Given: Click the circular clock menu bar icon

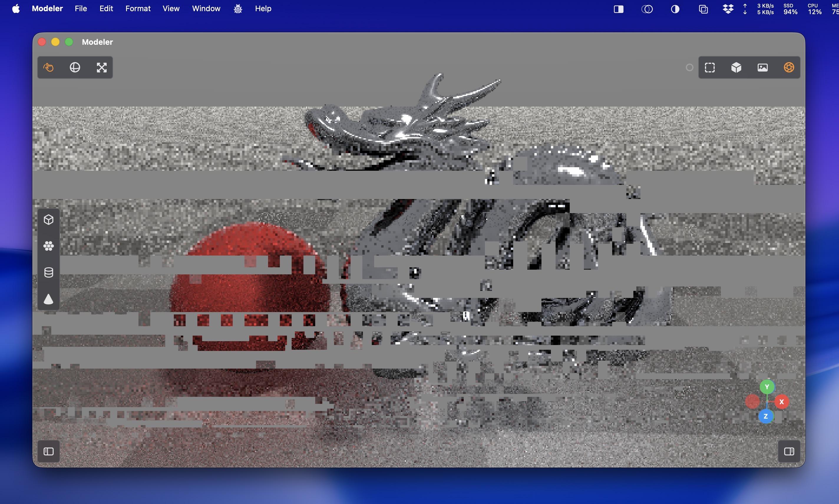Looking at the screenshot, I should point(647,9).
